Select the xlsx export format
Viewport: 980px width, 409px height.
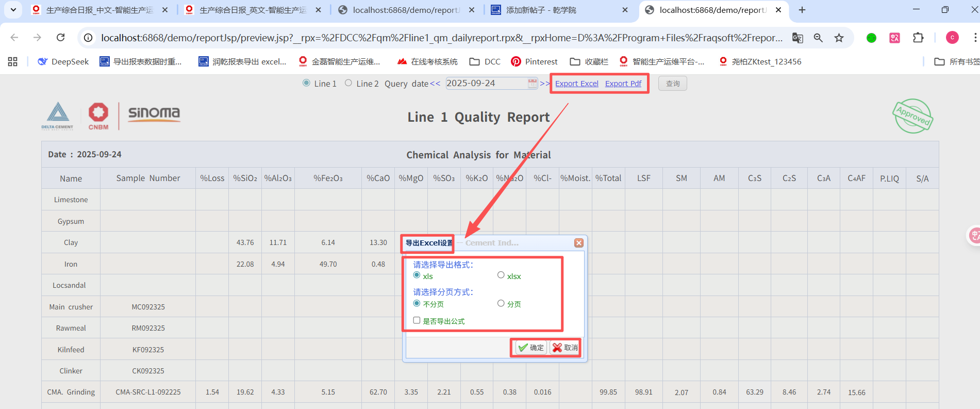pyautogui.click(x=501, y=275)
